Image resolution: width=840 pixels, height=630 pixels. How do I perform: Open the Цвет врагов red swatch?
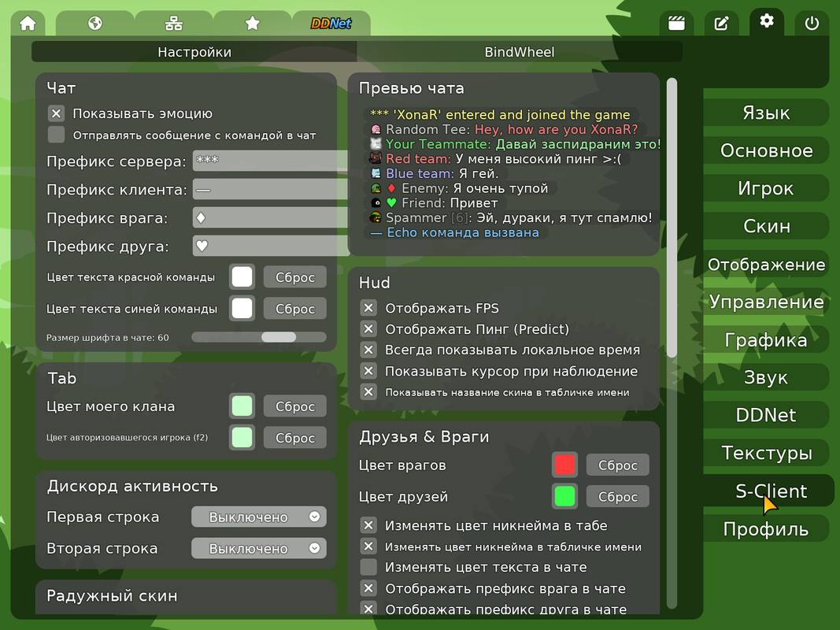[564, 465]
